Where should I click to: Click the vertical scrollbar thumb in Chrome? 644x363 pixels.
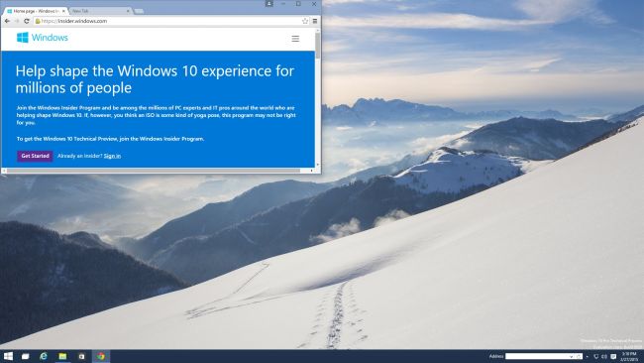[317, 46]
